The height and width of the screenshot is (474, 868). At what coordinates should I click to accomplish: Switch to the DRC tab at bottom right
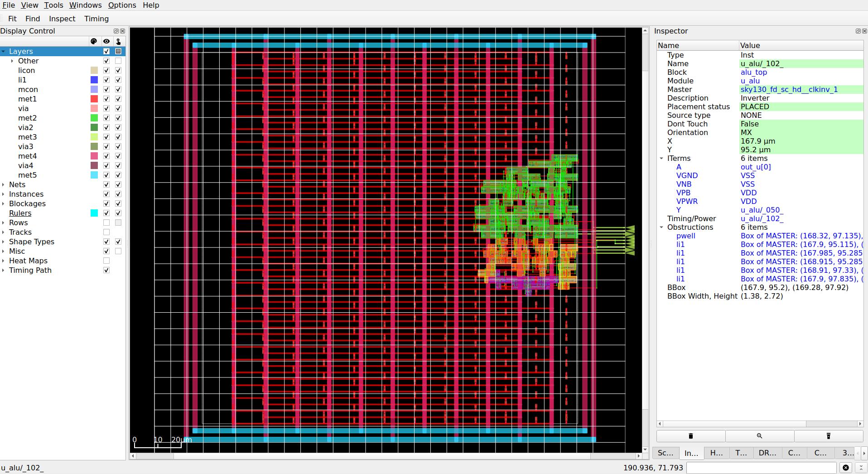(x=766, y=453)
